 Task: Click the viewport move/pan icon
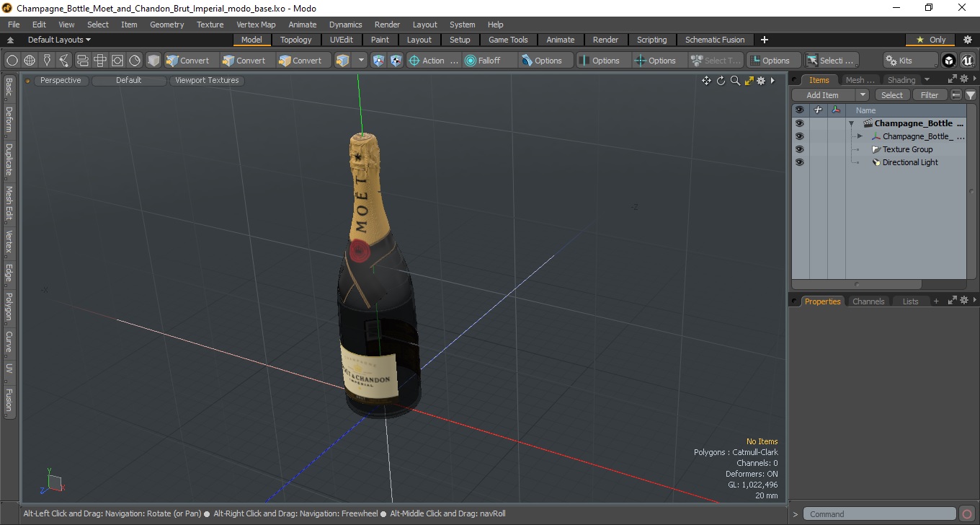click(x=707, y=81)
